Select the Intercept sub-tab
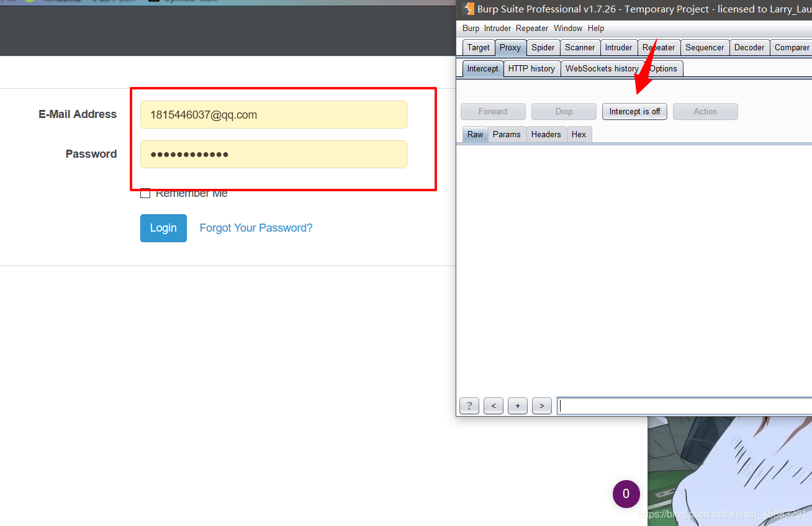This screenshot has height=526, width=812. 482,68
